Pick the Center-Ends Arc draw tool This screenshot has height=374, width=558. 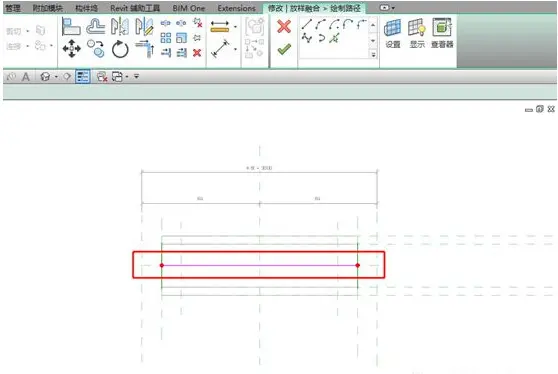click(334, 24)
